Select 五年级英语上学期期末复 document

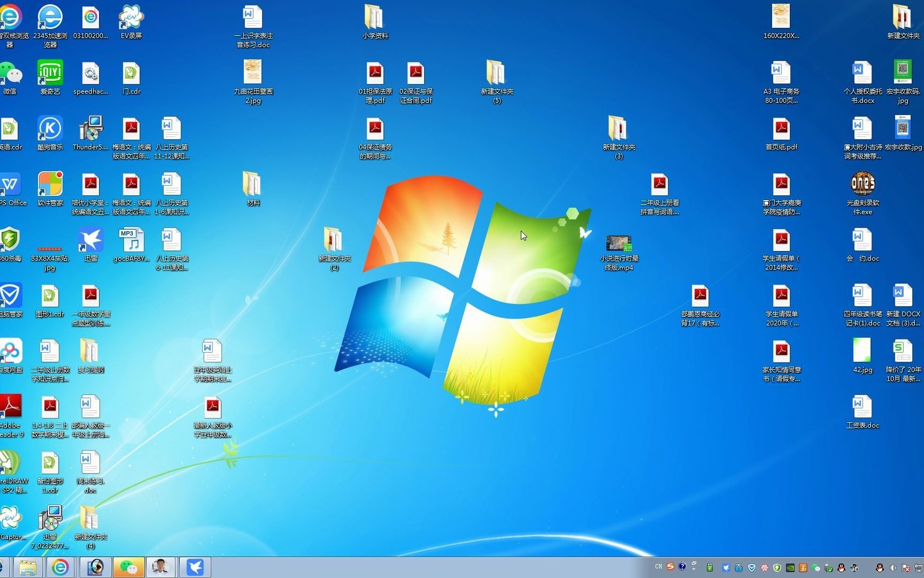212,360
